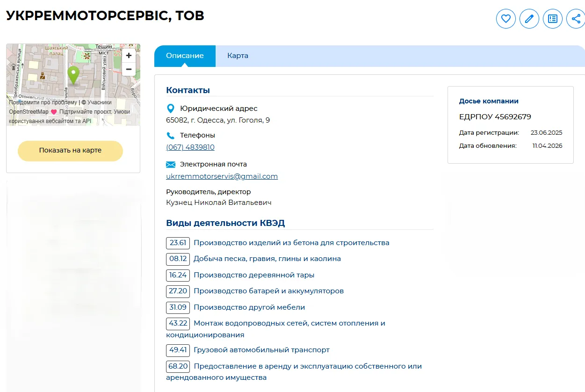The image size is (585, 392).
Task: Click the address 65082, г. Одесса, ул. Гоголя, 9
Action: point(218,120)
